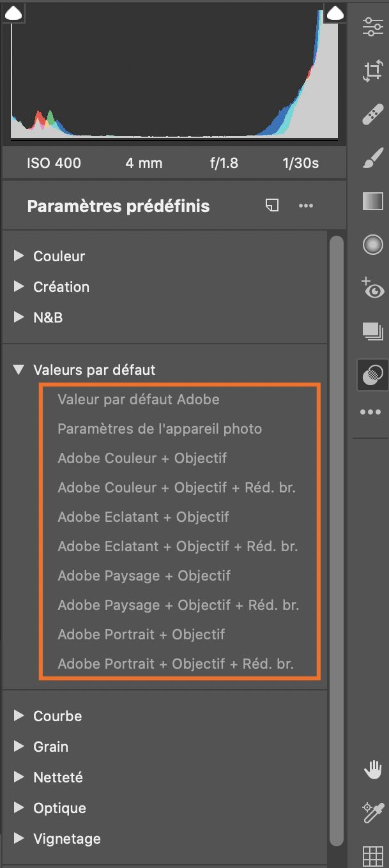389x868 pixels.
Task: Open the Presets panel options menu (ellipsis)
Action: (x=305, y=206)
